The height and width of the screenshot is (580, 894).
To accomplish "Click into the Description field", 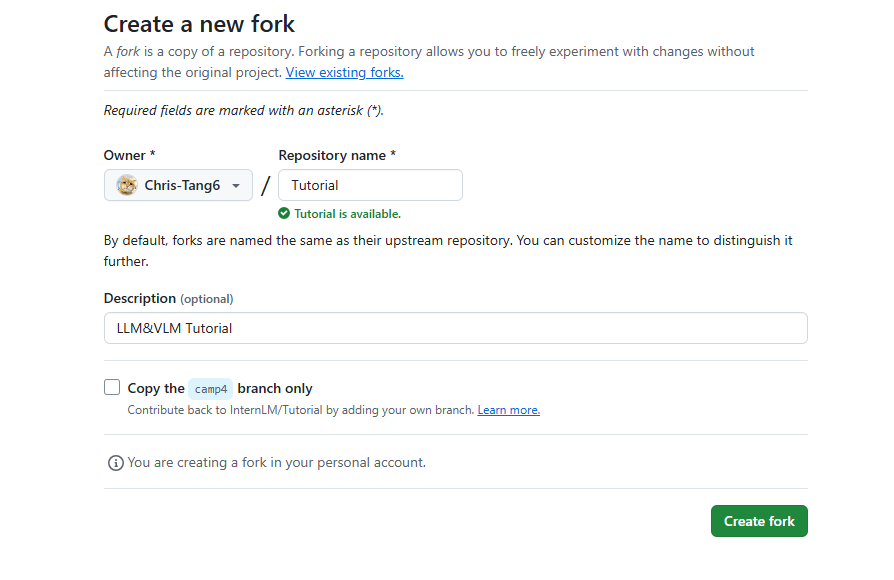I will [455, 328].
